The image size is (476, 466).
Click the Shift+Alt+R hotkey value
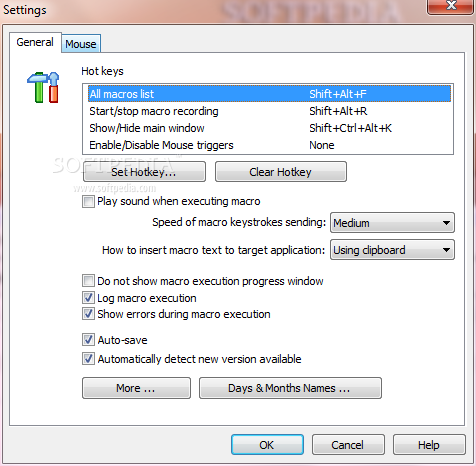(338, 111)
